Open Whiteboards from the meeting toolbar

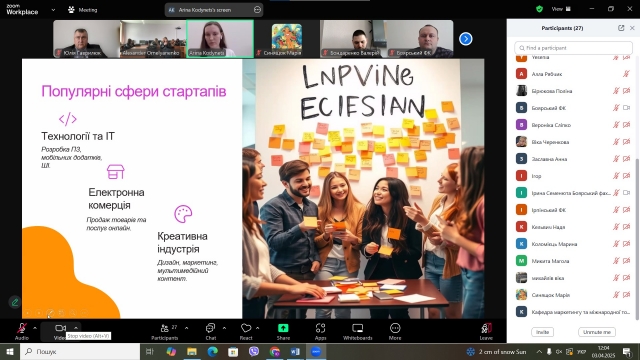(x=358, y=328)
